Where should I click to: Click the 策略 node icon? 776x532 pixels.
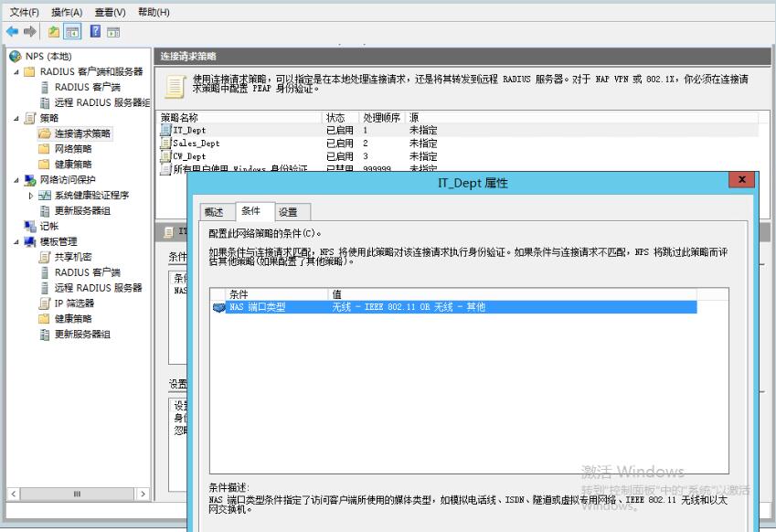click(29, 118)
